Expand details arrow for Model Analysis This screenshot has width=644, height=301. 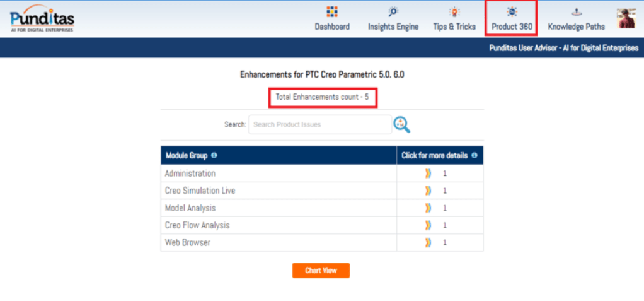pyautogui.click(x=428, y=208)
